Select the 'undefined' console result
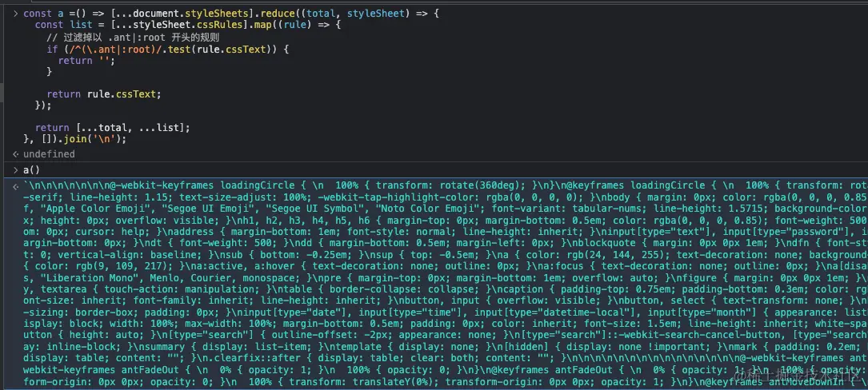This screenshot has width=868, height=390. pyautogui.click(x=49, y=154)
